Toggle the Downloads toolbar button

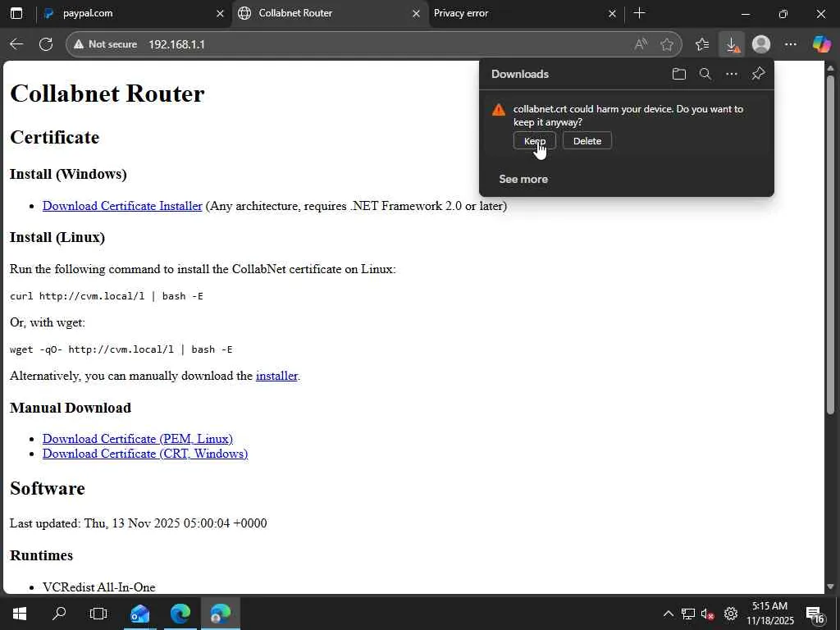732,44
